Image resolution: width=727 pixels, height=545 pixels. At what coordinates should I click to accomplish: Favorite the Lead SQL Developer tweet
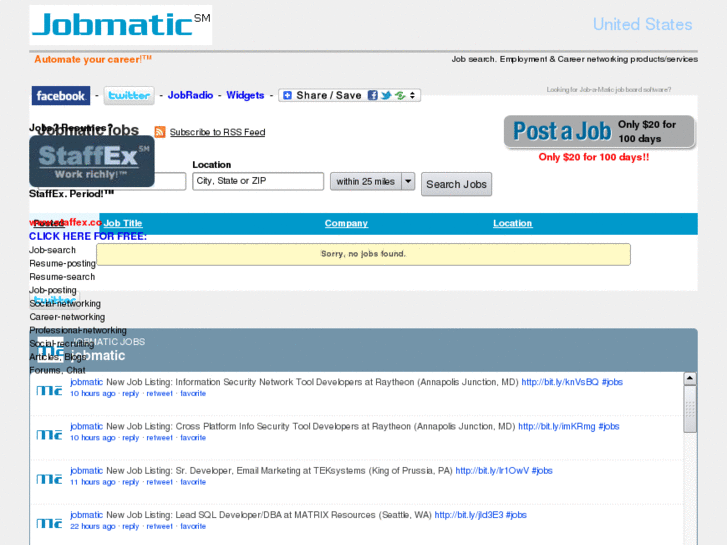[193, 526]
